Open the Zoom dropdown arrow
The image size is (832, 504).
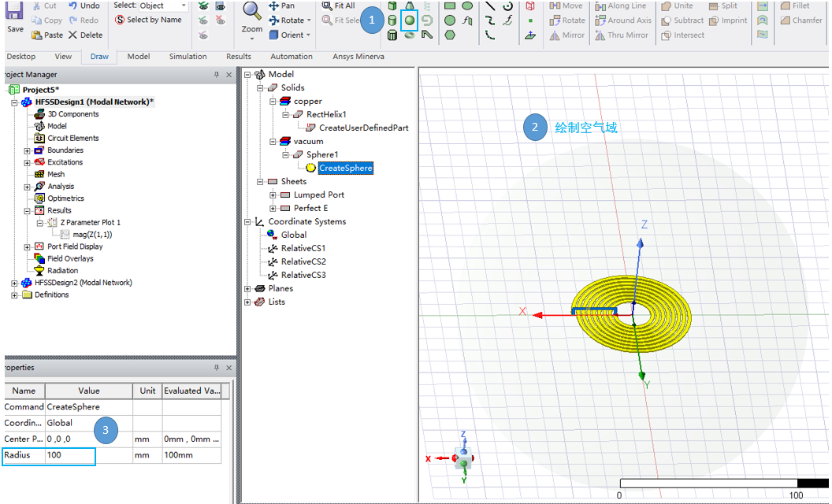pyautogui.click(x=251, y=39)
